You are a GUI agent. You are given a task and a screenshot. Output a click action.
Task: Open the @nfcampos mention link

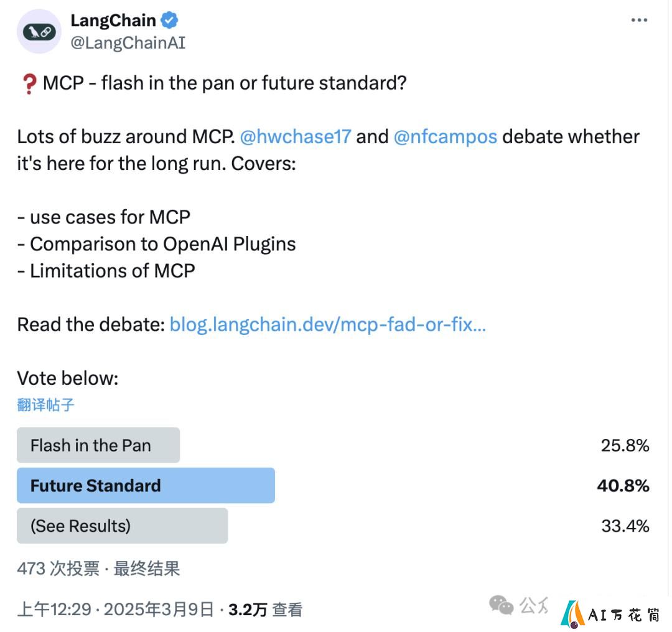446,137
